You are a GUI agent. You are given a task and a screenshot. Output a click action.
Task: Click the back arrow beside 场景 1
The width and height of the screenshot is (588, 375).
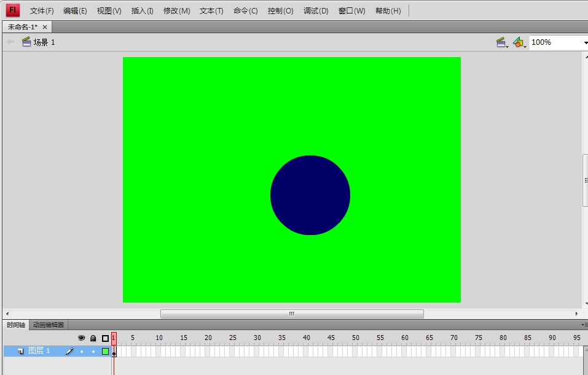(11, 42)
